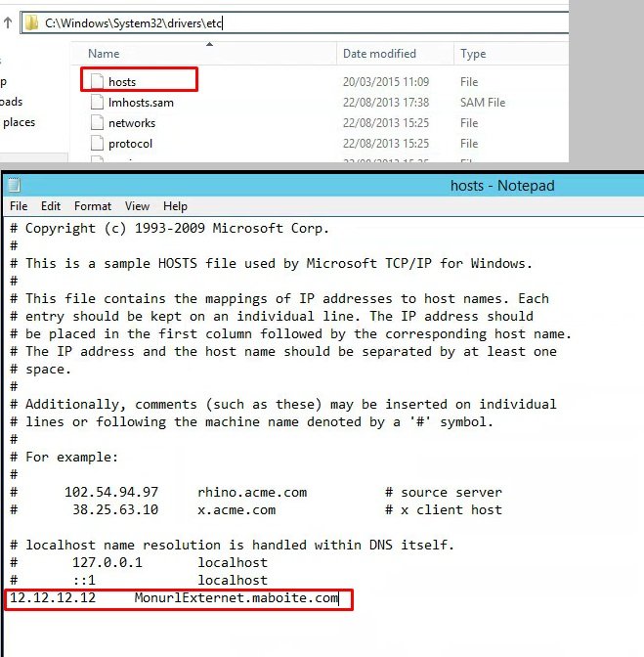Go up one folder with up arrow
Image resolution: width=644 pixels, height=657 pixels.
pyautogui.click(x=8, y=22)
